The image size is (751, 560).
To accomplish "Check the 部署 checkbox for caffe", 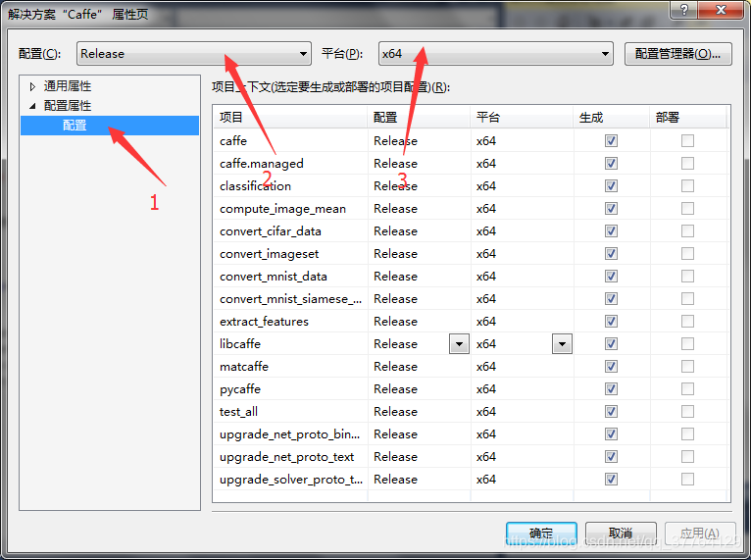I will [x=688, y=141].
